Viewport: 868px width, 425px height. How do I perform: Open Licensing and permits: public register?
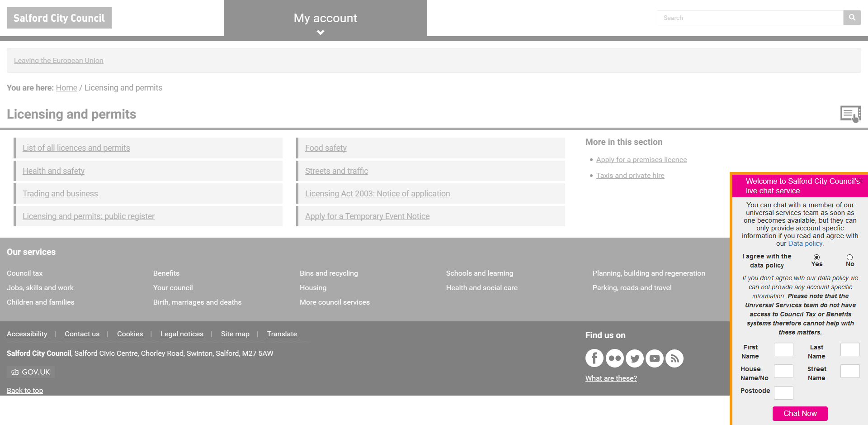point(89,216)
